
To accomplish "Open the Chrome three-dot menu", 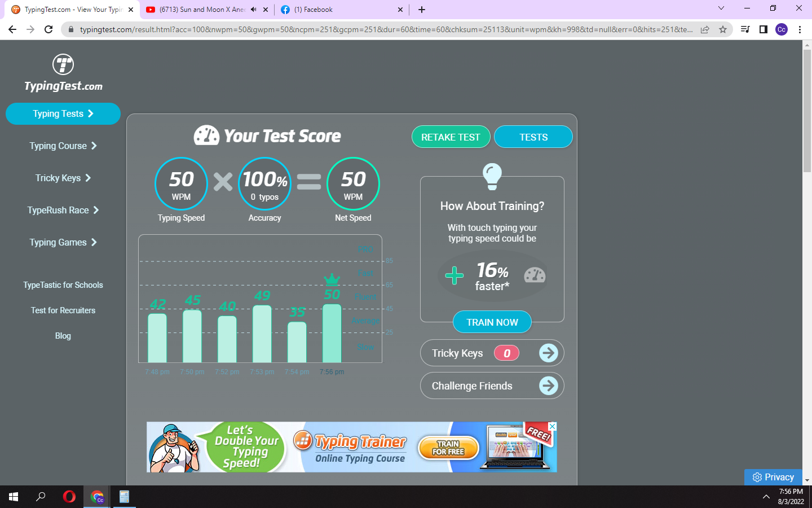I will [x=800, y=29].
